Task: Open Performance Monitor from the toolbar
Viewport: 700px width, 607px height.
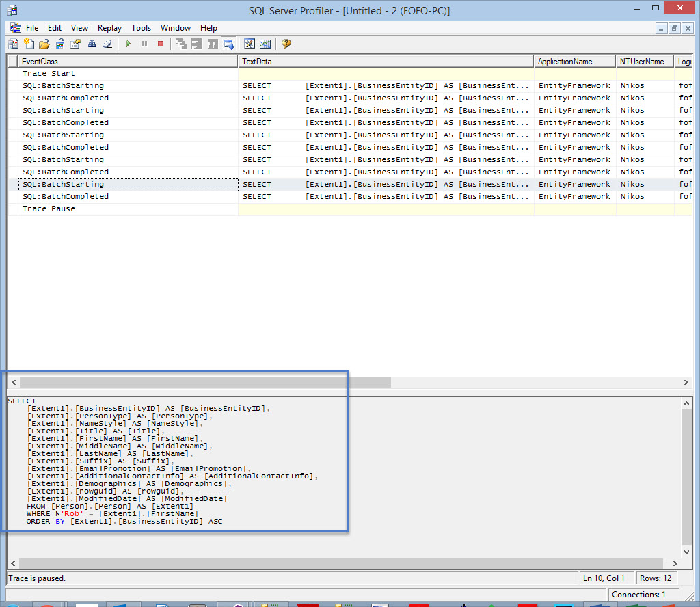Action: 265,44
